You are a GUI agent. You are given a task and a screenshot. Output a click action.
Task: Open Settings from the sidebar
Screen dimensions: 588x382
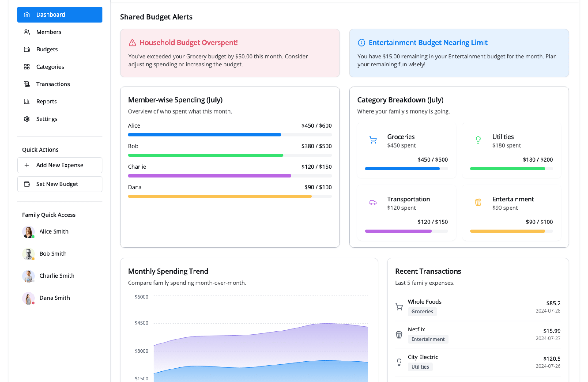(47, 119)
